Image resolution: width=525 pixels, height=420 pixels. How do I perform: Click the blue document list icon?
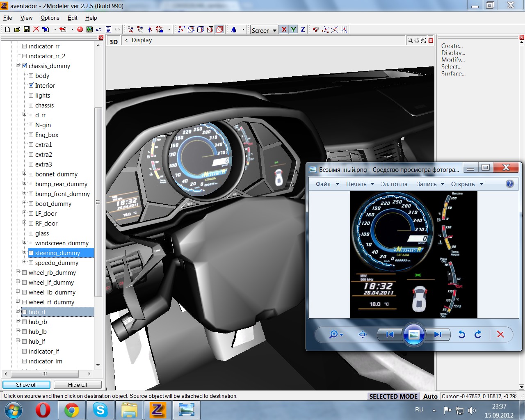[108, 29]
